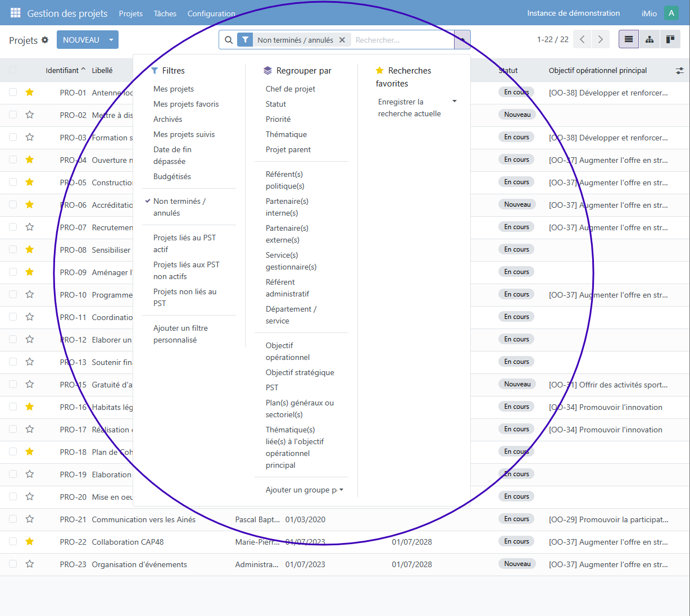
Task: Switch to hierarchy view icon
Action: [x=650, y=39]
